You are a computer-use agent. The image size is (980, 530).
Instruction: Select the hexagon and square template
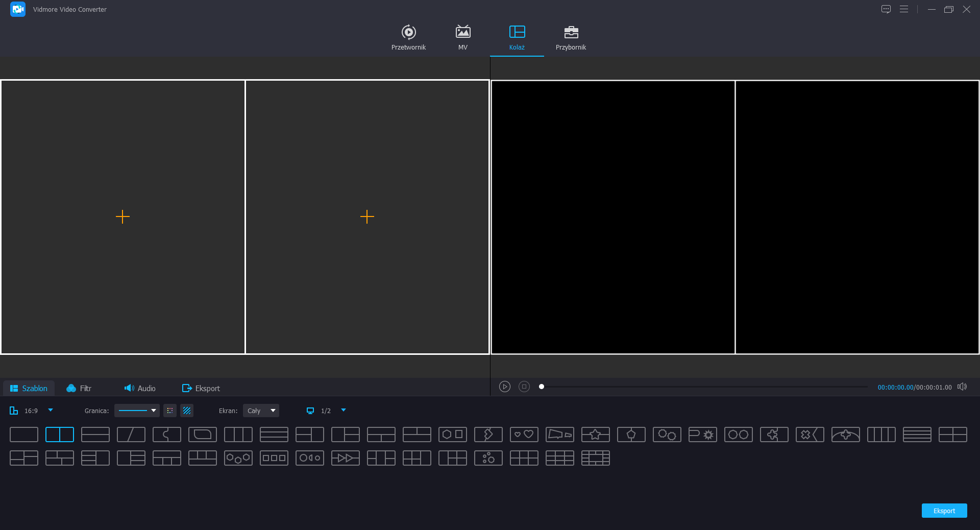pyautogui.click(x=453, y=435)
